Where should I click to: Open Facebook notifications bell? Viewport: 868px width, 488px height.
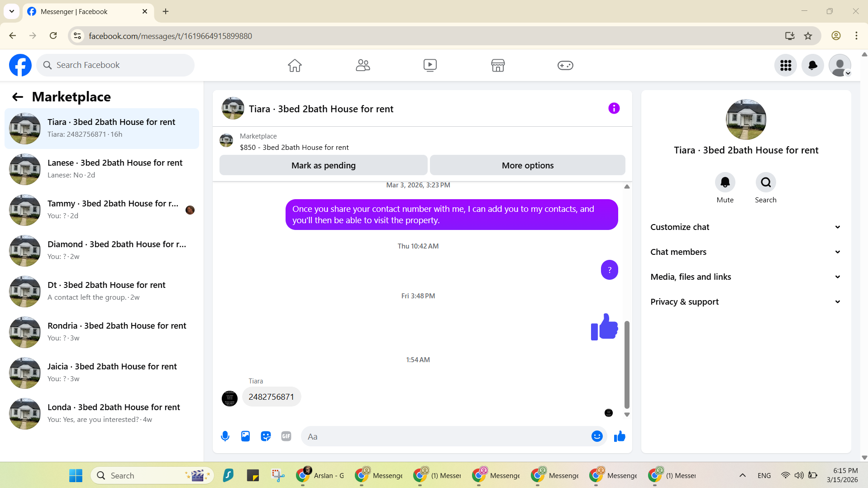point(813,66)
